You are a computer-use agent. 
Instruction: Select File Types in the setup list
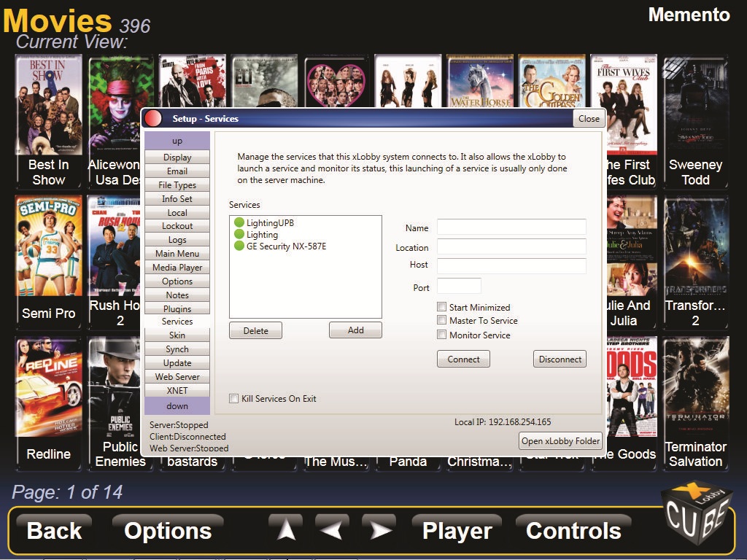point(177,184)
